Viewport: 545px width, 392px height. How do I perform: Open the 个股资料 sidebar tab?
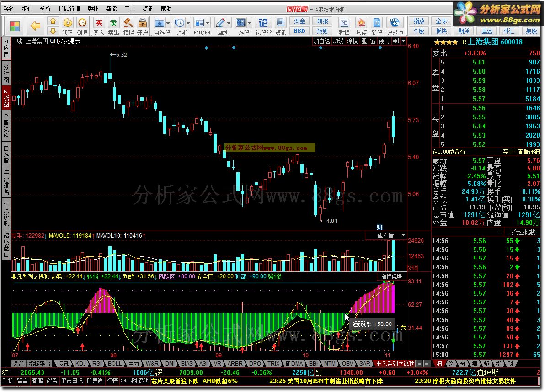click(x=6, y=126)
